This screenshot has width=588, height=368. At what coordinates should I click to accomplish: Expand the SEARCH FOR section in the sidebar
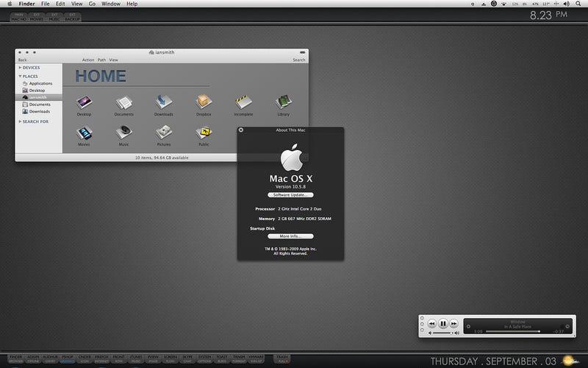21,121
